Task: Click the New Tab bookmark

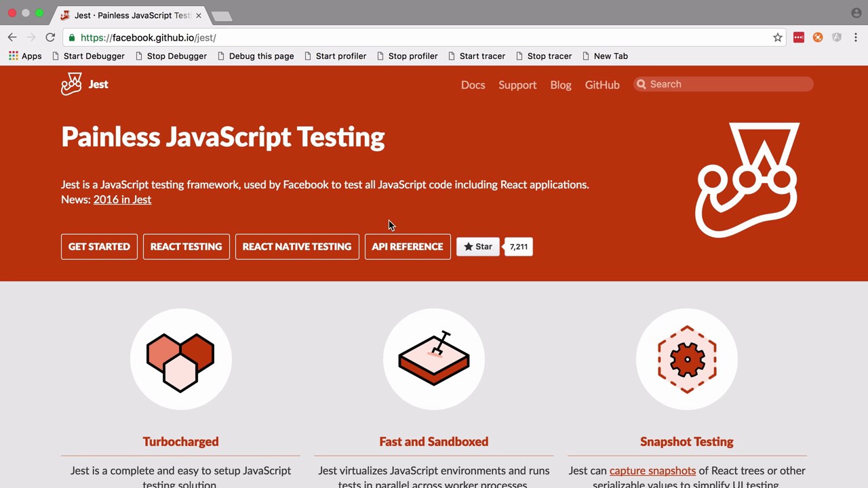Action: tap(605, 56)
